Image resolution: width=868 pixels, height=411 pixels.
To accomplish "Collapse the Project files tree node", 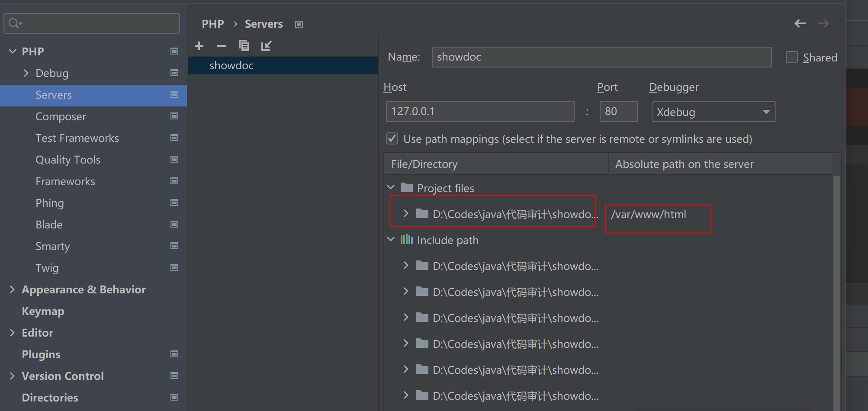I will pos(391,187).
